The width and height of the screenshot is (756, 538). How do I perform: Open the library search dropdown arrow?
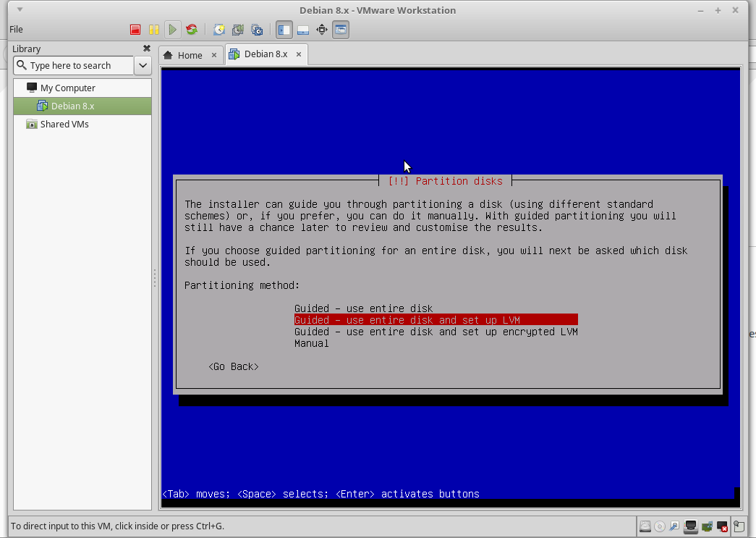[x=143, y=66]
